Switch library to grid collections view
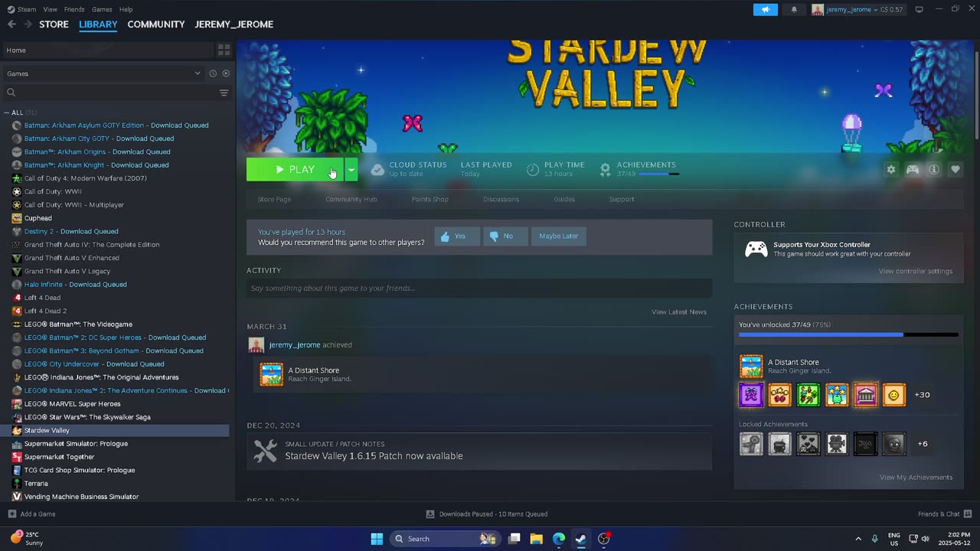 click(224, 50)
